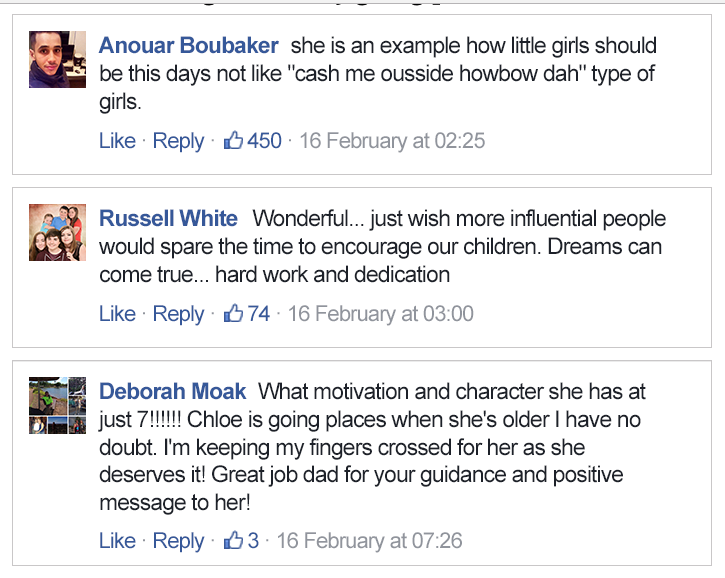Open Russell White's profile name link

[x=168, y=219]
